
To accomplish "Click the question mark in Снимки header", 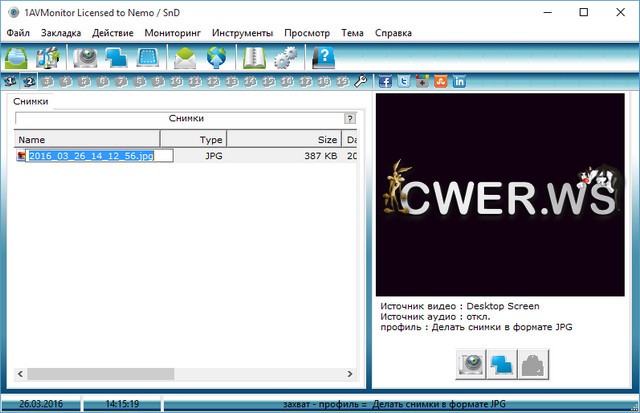I will pos(349,118).
